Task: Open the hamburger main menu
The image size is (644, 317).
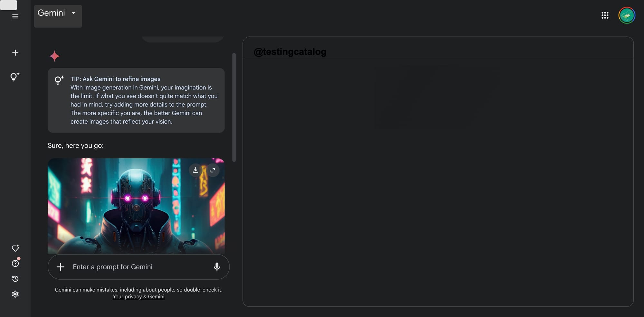Action: pos(15,16)
